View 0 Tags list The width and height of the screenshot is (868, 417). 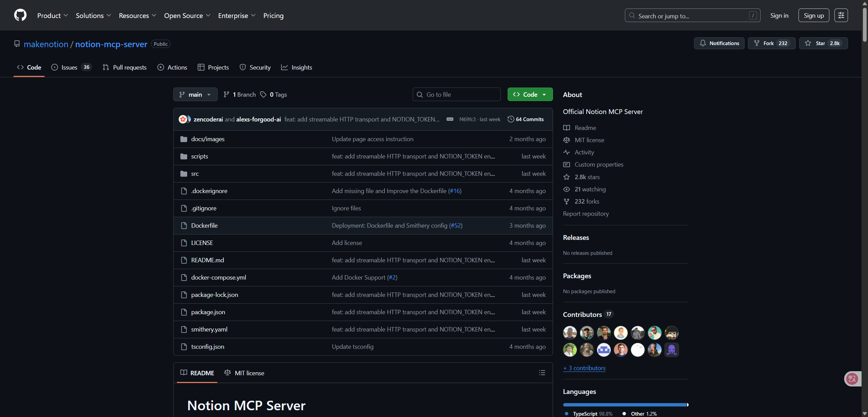[x=274, y=94]
